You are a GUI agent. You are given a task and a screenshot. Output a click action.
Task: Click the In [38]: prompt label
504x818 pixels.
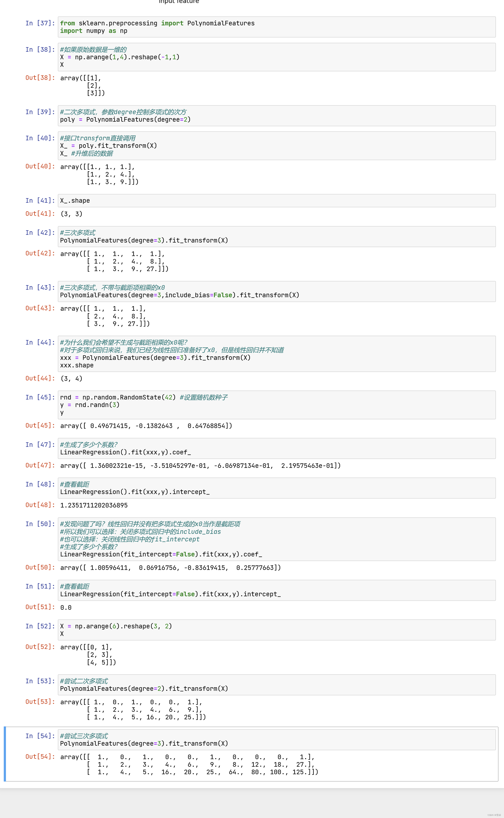[x=40, y=49]
